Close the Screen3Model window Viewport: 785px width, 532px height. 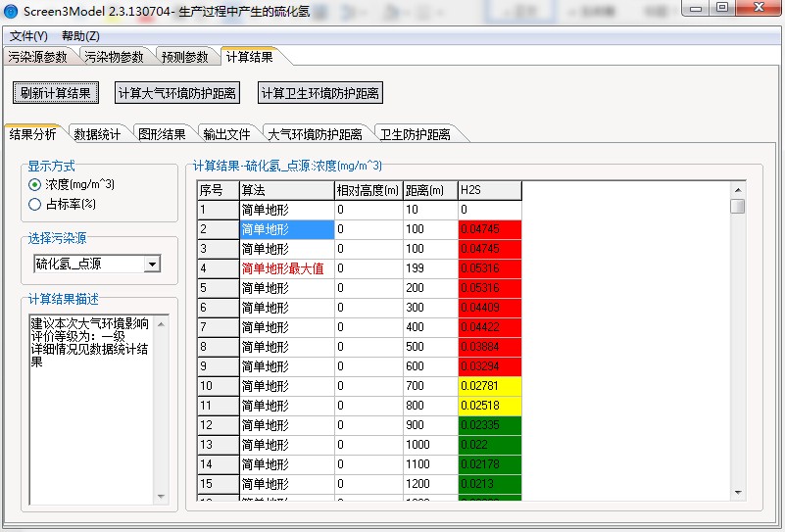pos(759,8)
